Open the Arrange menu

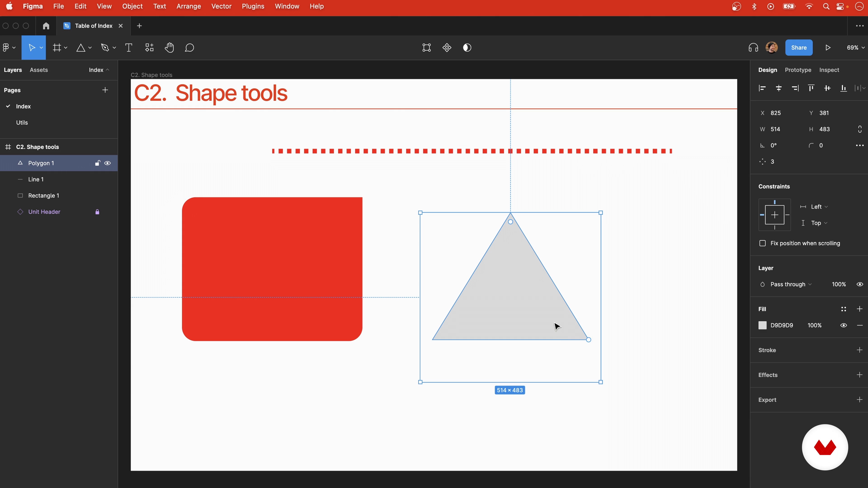pos(189,6)
